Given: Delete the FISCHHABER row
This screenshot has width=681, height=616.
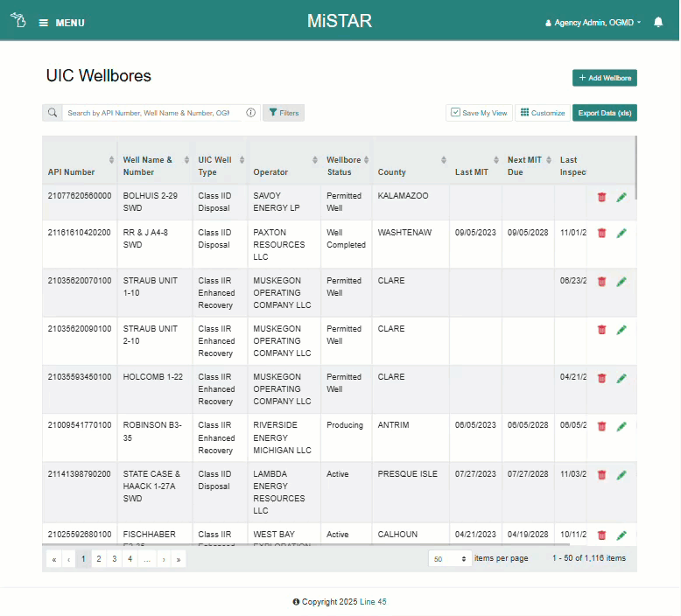Looking at the screenshot, I should click(601, 535).
